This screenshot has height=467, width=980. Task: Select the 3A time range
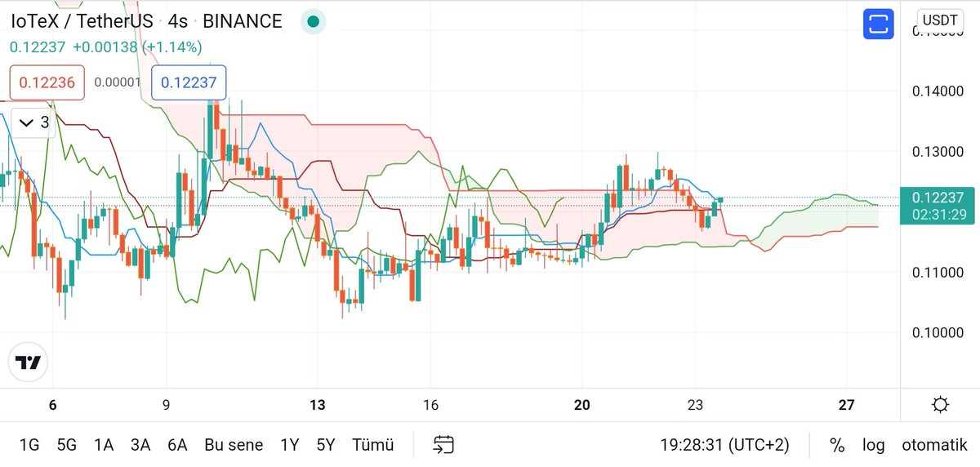point(140,445)
